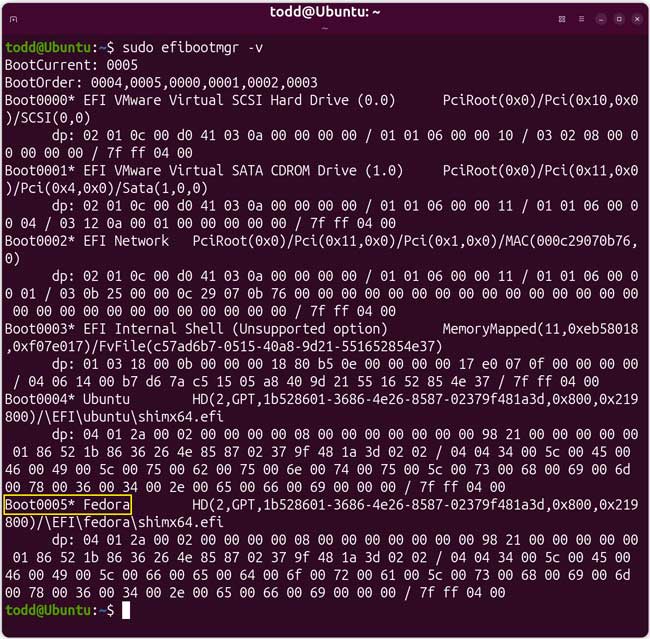Minimize the terminal window

pos(601,19)
